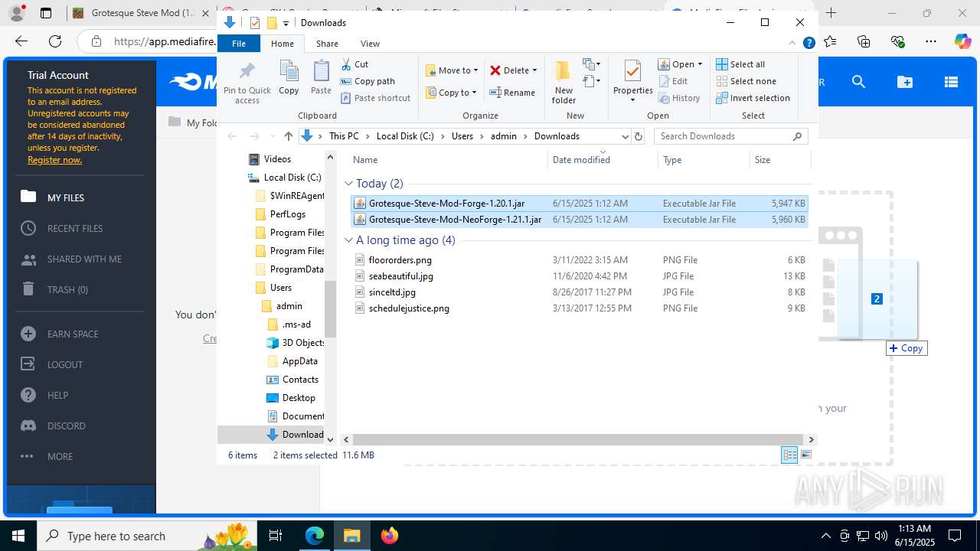Select seabeautiful.jpg file
Screen dimensions: 980x551
580,276
